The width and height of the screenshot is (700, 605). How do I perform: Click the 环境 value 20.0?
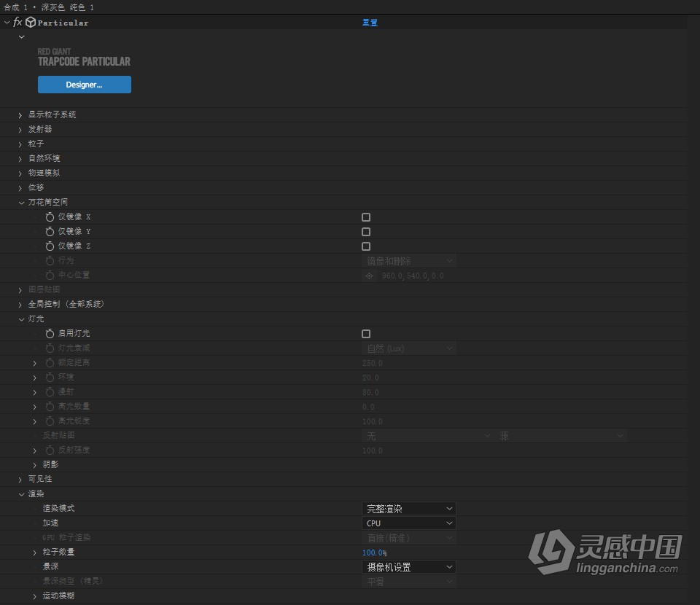tap(370, 378)
